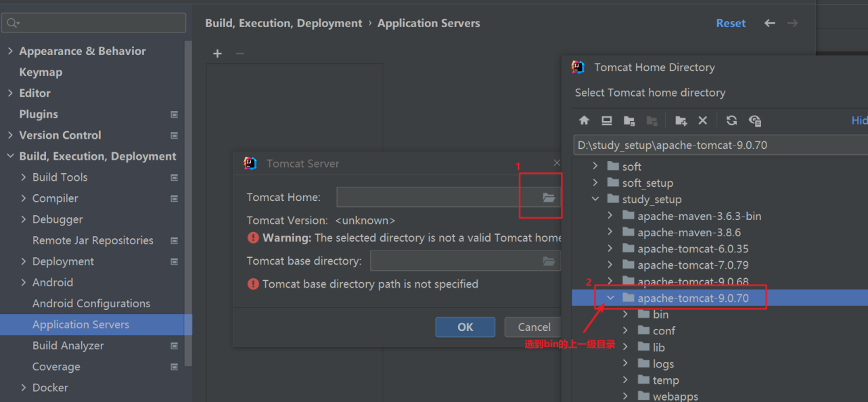
Task: Navigate back with the left arrow
Action: (770, 23)
